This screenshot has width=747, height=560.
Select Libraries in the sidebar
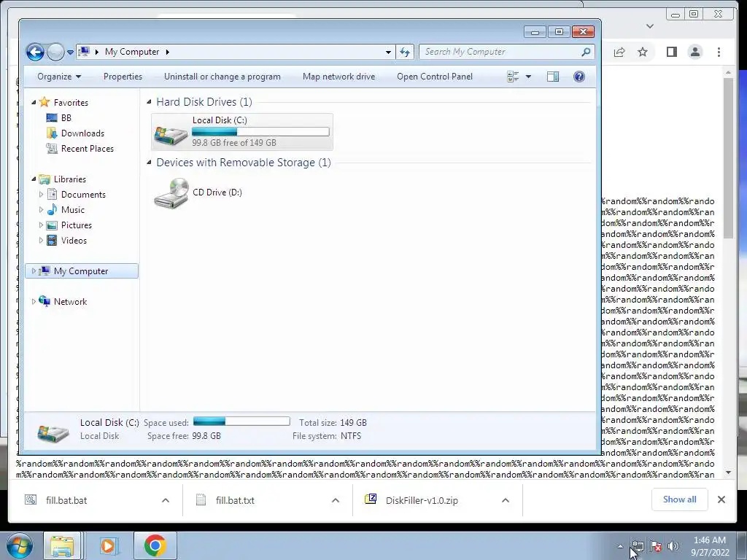(69, 179)
